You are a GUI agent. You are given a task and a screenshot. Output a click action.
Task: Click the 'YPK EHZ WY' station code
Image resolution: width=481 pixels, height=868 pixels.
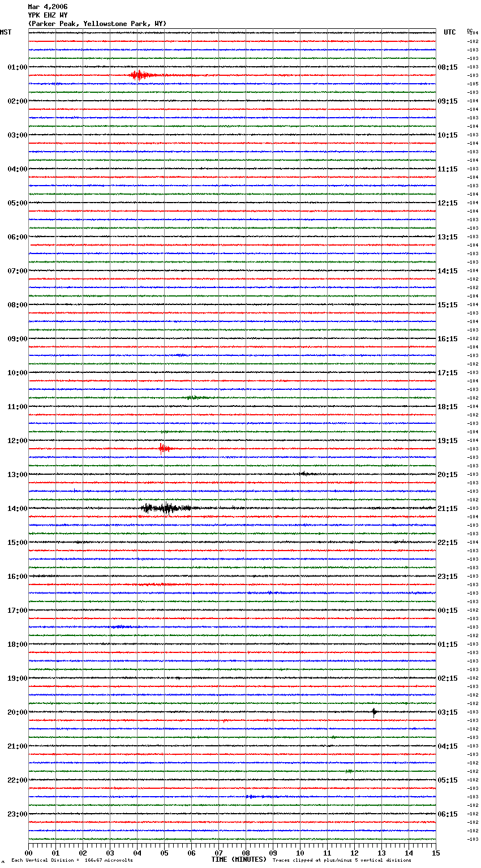point(48,15)
